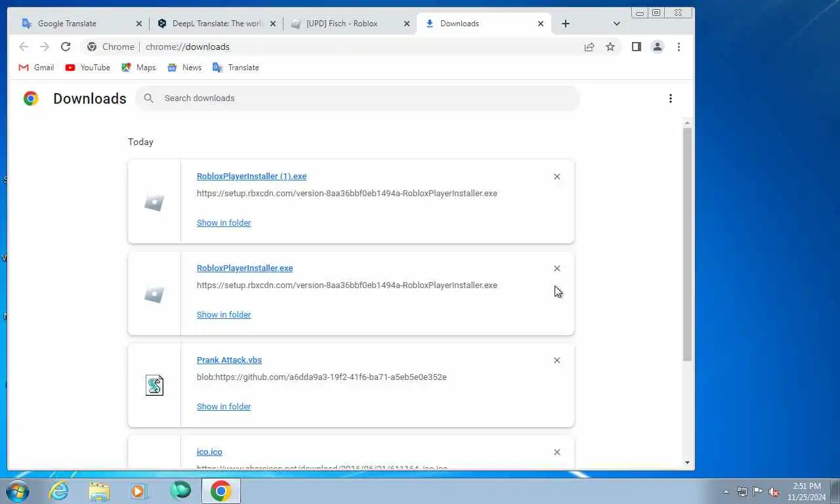
Task: Click the forward navigation arrow
Action: coord(45,47)
